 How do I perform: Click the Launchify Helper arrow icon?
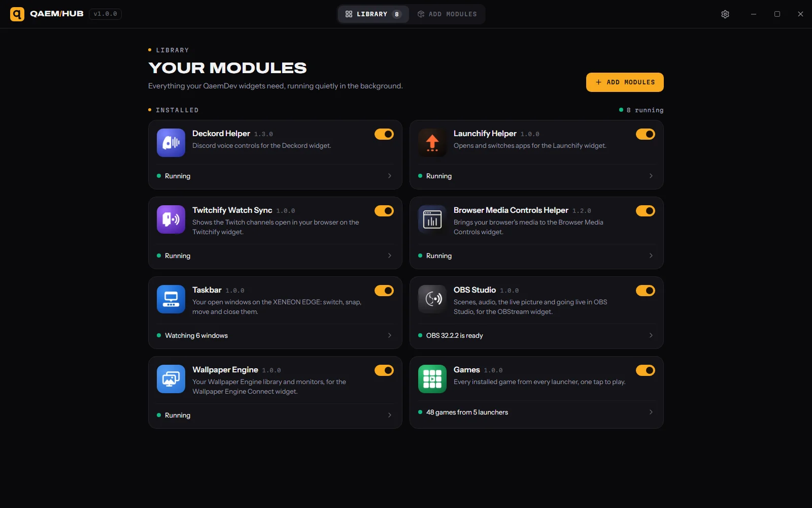pos(432,143)
